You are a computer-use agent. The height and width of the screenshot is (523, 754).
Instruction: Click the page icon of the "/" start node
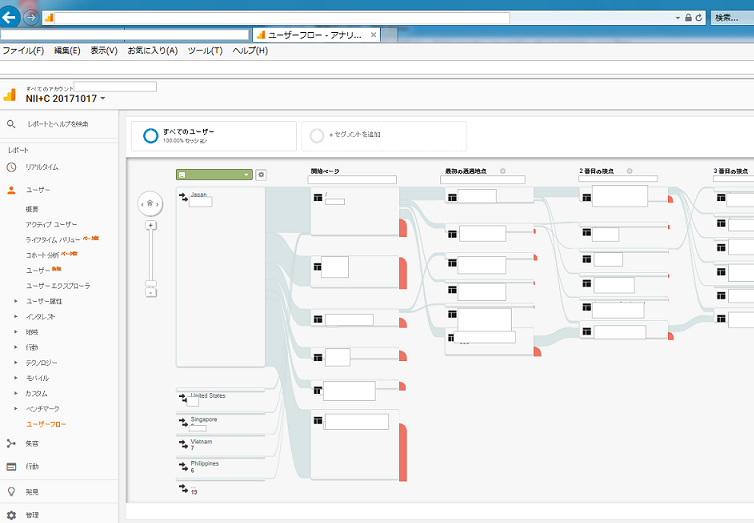click(318, 197)
